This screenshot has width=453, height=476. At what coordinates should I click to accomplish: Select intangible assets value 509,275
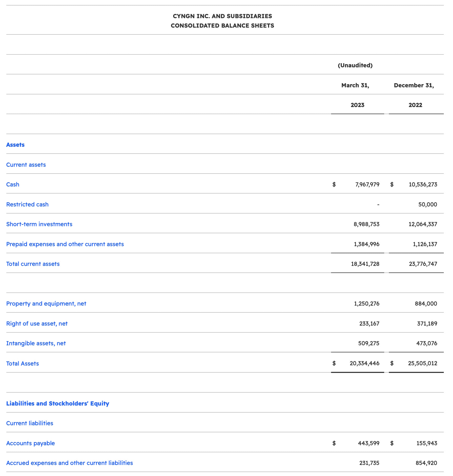(369, 343)
